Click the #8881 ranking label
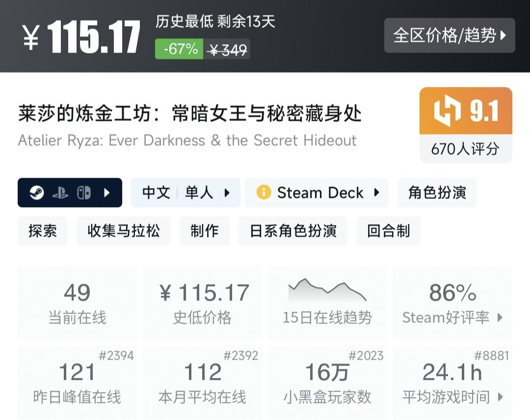This screenshot has width=530, height=420. 491,355
